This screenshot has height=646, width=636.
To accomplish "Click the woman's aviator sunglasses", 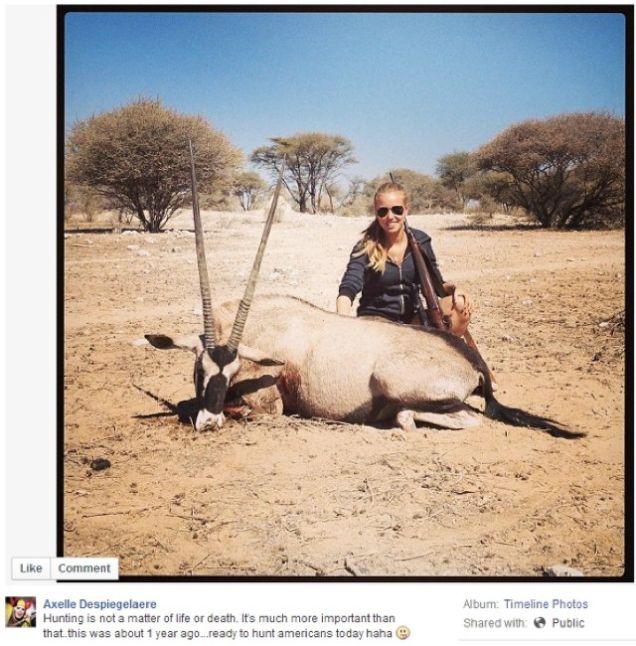I will click(390, 211).
